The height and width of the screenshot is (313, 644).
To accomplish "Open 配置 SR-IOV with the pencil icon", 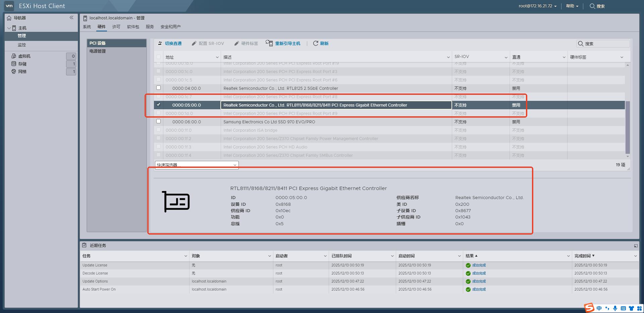I will tap(194, 43).
